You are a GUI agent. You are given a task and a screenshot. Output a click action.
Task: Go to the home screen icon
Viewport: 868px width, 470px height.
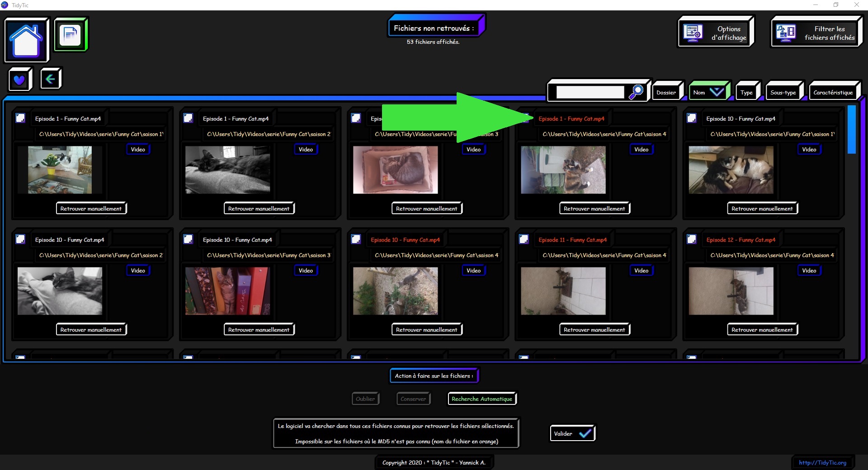(x=26, y=40)
